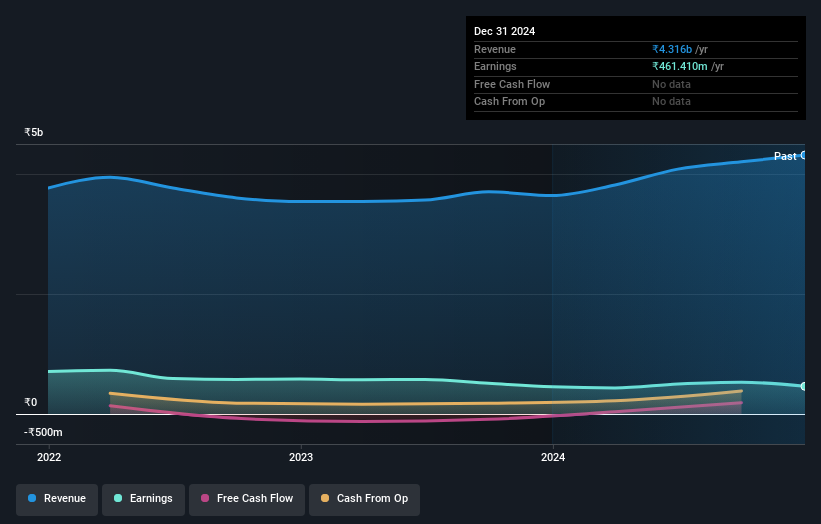Click the earnings endpoint marker at the chart's right edge

coord(803,386)
